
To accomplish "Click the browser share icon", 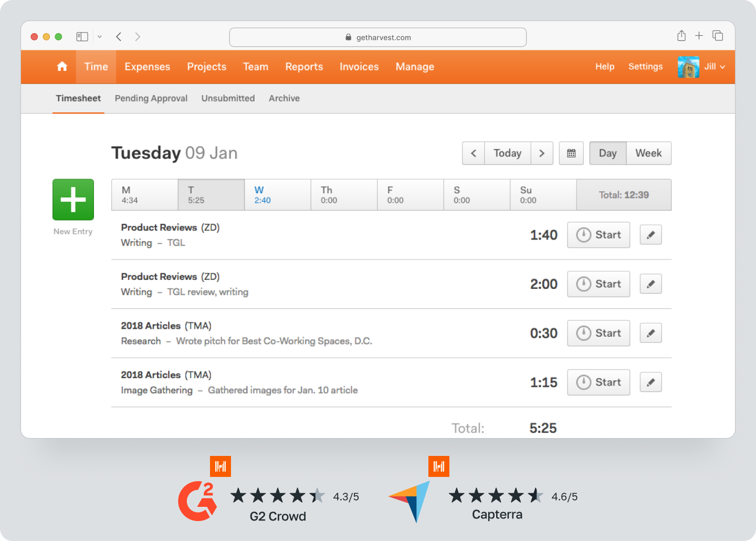I will [x=681, y=36].
